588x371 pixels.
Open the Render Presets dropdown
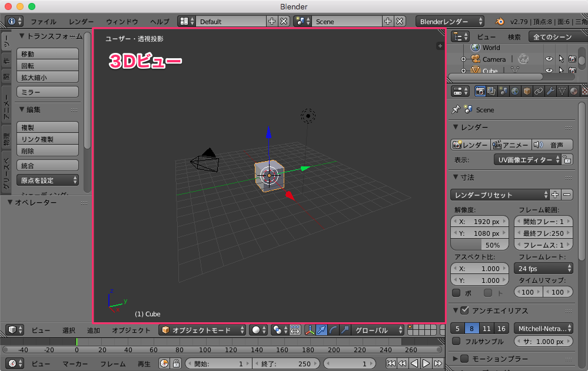point(500,195)
